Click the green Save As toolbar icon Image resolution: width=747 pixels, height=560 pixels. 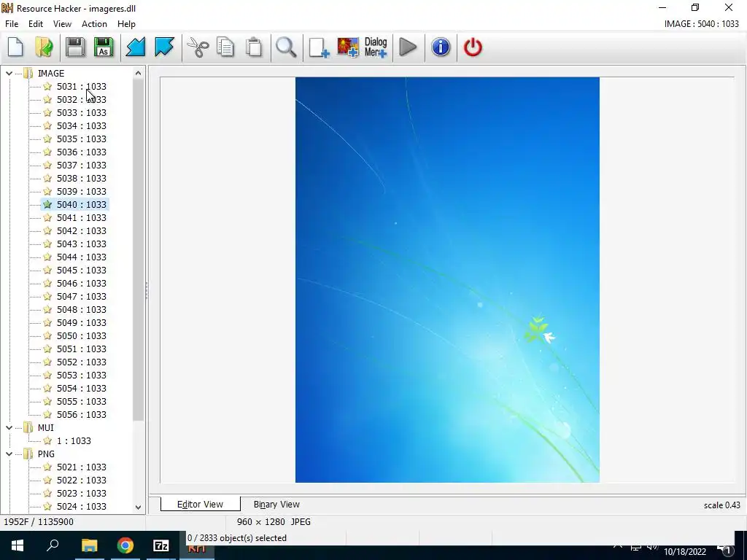[104, 47]
